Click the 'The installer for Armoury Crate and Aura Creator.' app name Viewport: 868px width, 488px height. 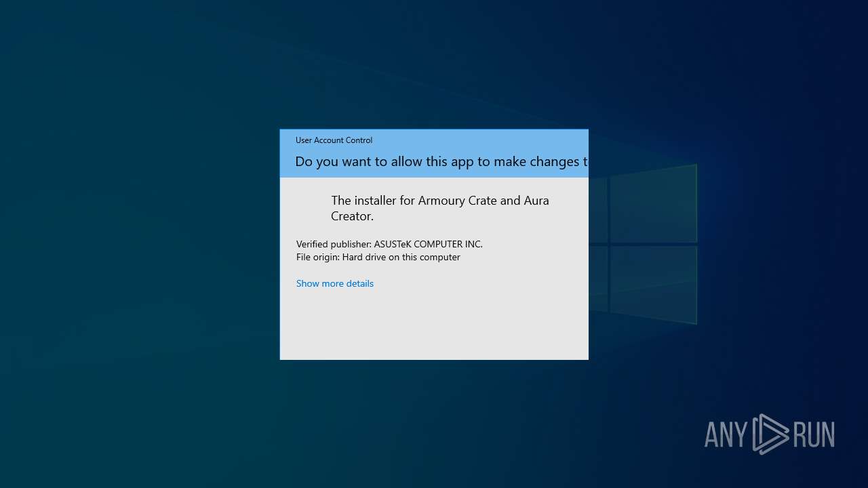pyautogui.click(x=440, y=208)
